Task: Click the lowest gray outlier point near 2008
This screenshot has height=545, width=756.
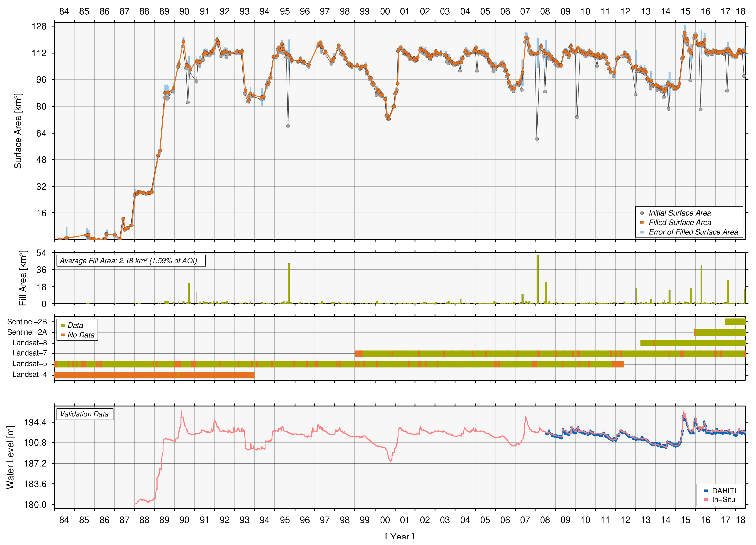Action: pos(537,139)
